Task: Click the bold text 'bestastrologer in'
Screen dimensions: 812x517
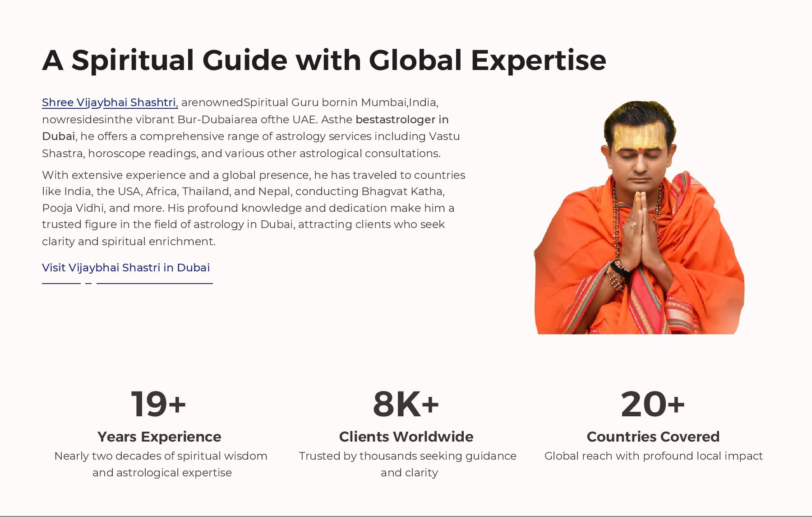Action: click(402, 120)
